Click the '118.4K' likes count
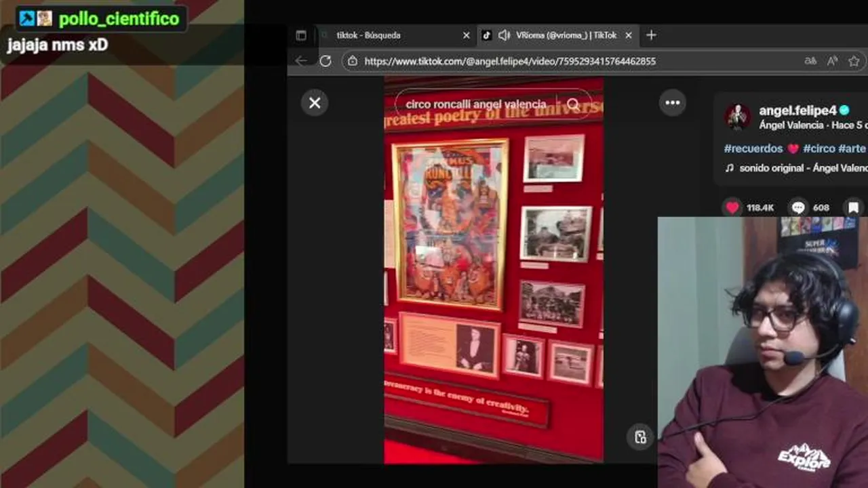The height and width of the screenshot is (488, 868). click(x=760, y=208)
